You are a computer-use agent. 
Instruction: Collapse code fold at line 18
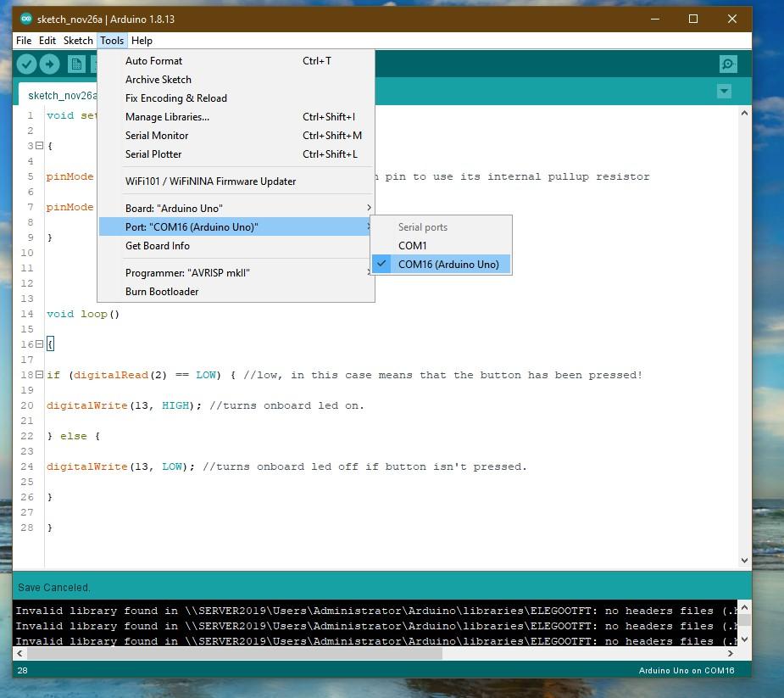(x=40, y=375)
